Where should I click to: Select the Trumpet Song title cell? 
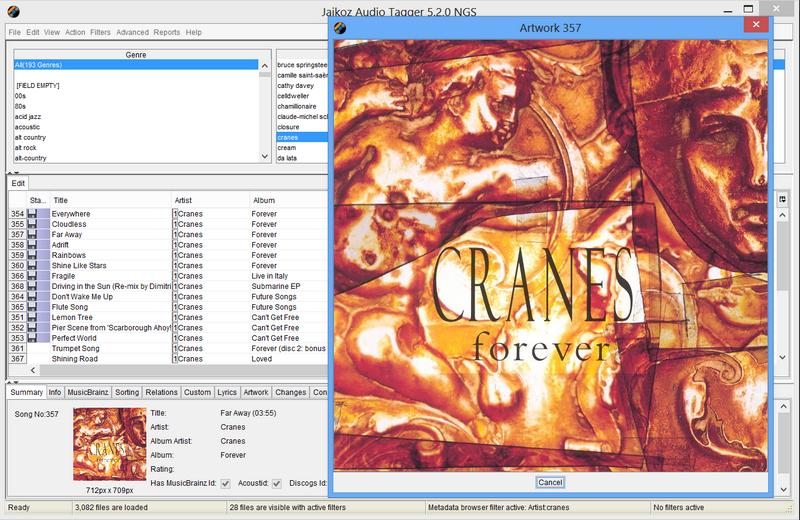click(x=111, y=349)
